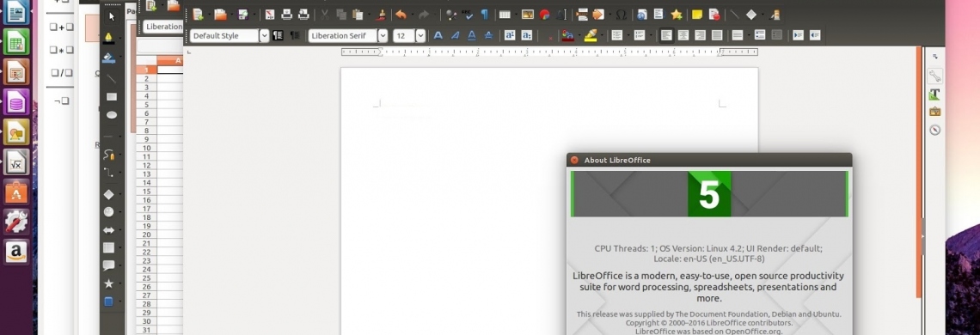Select Callouts shape tool in Draw toolbar

tap(109, 265)
